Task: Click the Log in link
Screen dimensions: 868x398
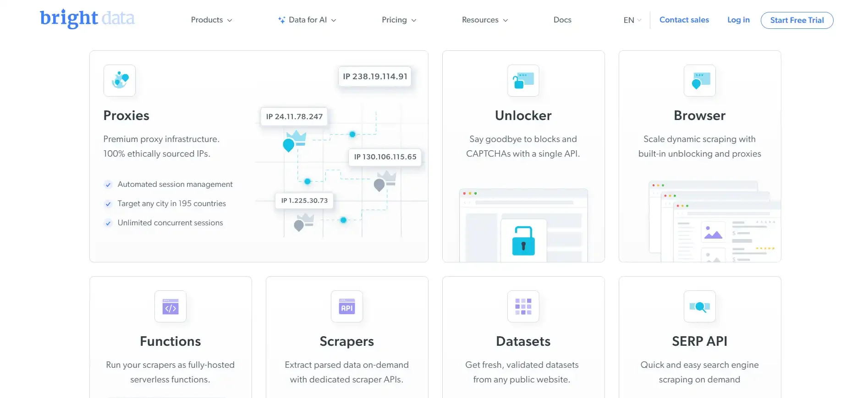Action: click(738, 20)
